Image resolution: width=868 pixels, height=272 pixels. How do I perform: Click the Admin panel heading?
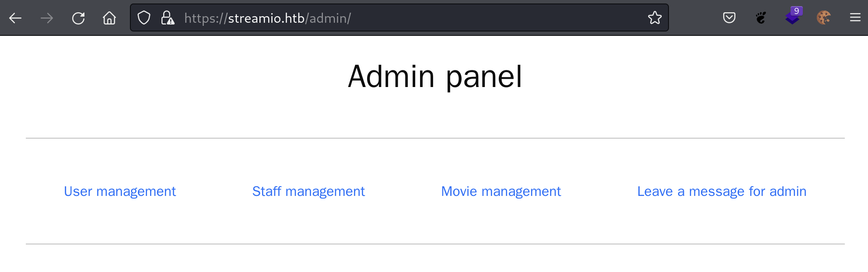[x=435, y=77]
